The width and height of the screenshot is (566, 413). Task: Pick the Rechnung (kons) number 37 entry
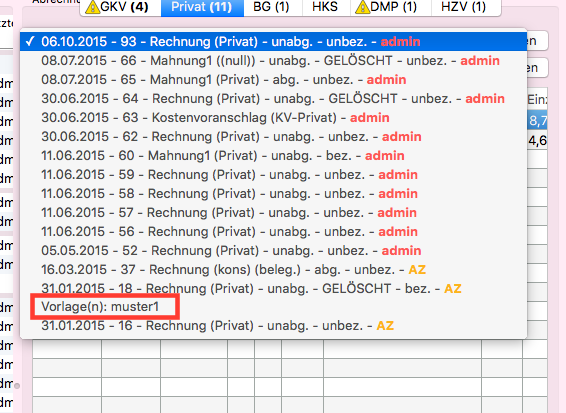(273, 270)
